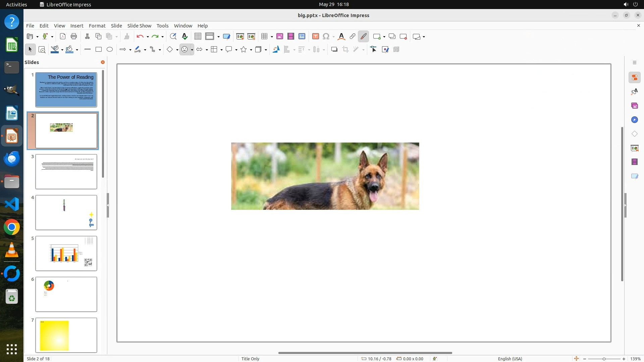Click the Export as PDF icon

[62, 37]
